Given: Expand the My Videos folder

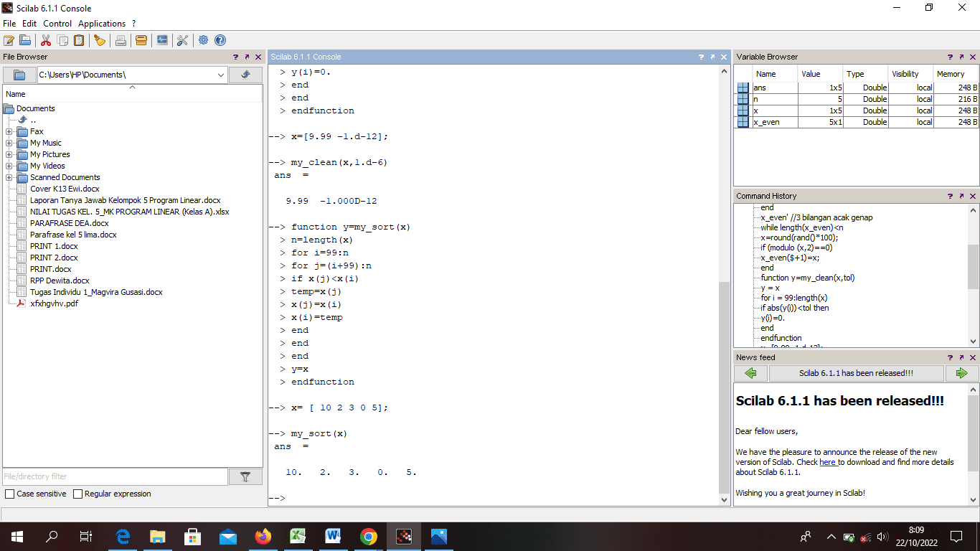Looking at the screenshot, I should [9, 166].
